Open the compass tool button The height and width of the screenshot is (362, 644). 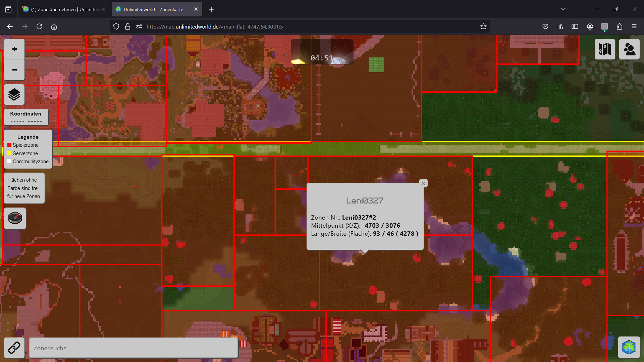click(15, 218)
